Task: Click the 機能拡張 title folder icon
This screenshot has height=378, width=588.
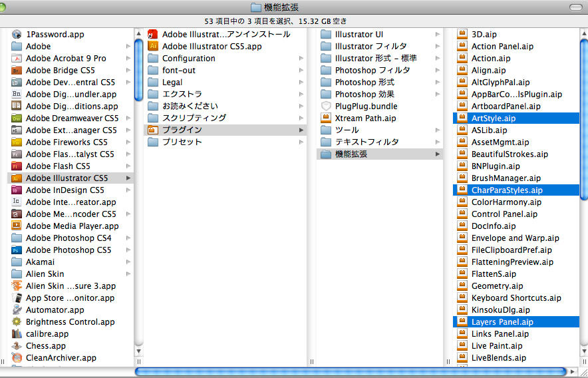Action: tap(255, 7)
